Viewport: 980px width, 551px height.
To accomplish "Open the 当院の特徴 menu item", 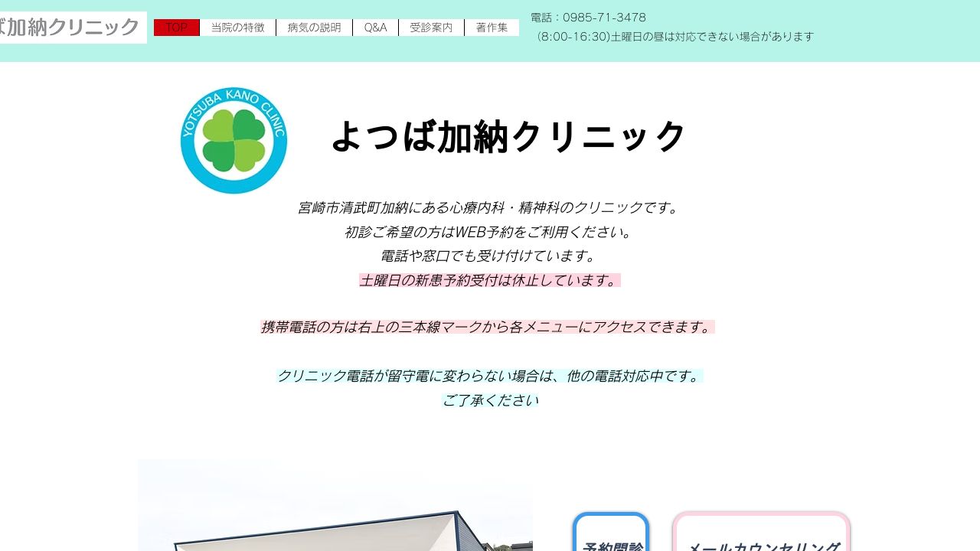I will point(237,27).
